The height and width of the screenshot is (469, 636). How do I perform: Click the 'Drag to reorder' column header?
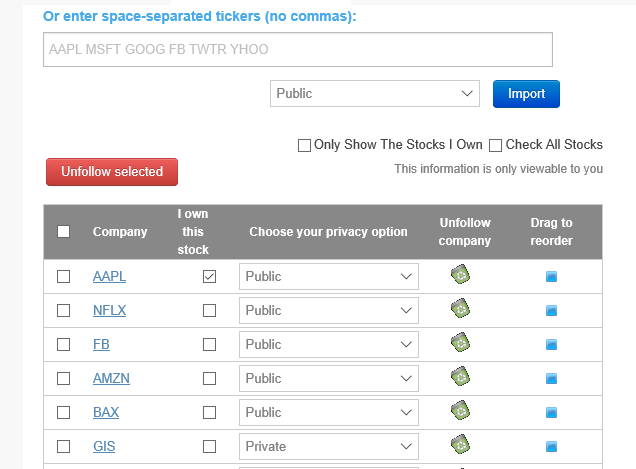point(552,232)
